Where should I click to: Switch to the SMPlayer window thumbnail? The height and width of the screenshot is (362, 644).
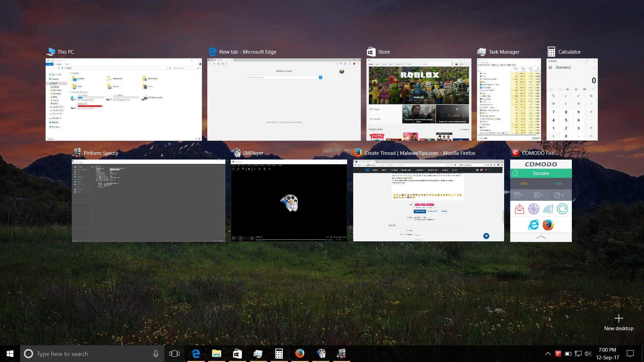[x=288, y=200]
